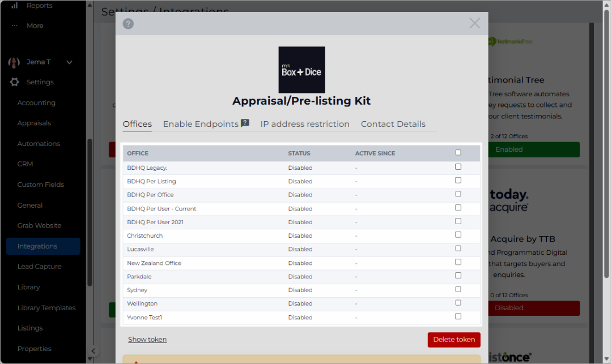Click the ACTIVE SINCE column header

point(375,153)
